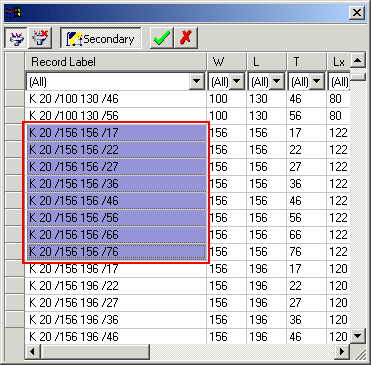Click L cell 156 in row /156 156 /27
The height and width of the screenshot is (365, 371).
pyautogui.click(x=266, y=167)
